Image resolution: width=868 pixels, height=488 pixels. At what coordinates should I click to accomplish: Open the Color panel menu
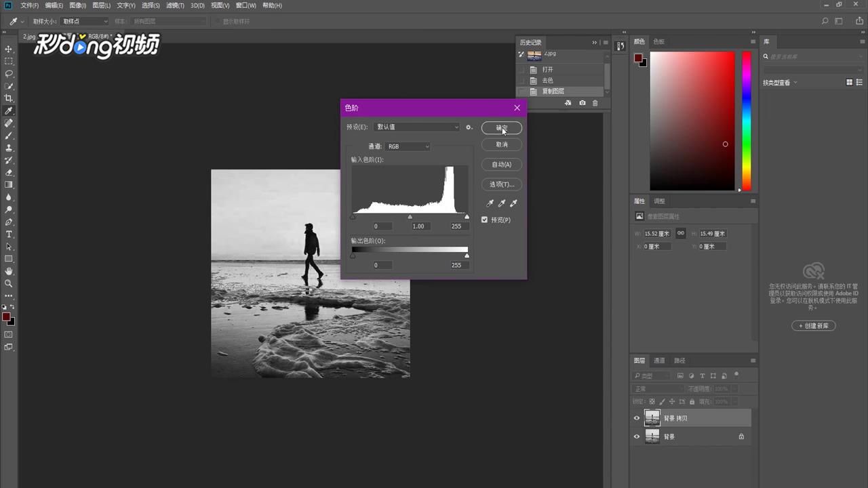753,41
